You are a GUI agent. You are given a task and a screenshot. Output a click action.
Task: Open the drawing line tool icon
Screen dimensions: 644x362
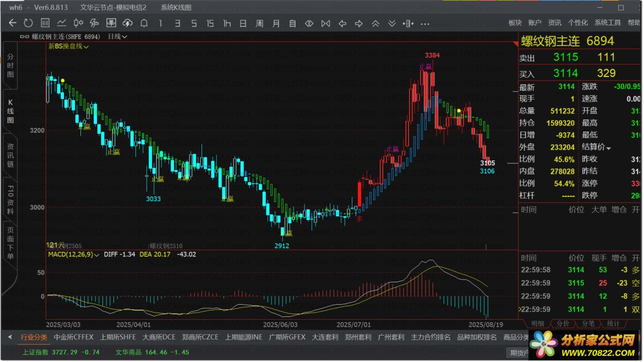(x=95, y=24)
